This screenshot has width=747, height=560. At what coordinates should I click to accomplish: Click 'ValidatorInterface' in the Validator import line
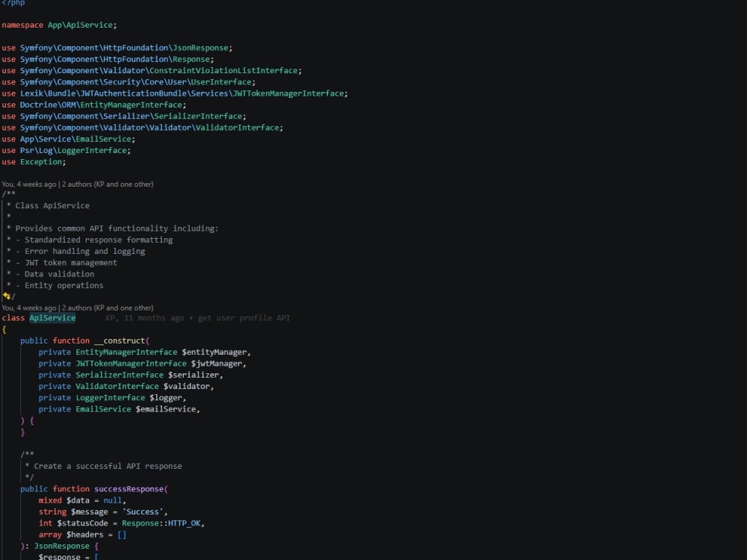tap(238, 128)
